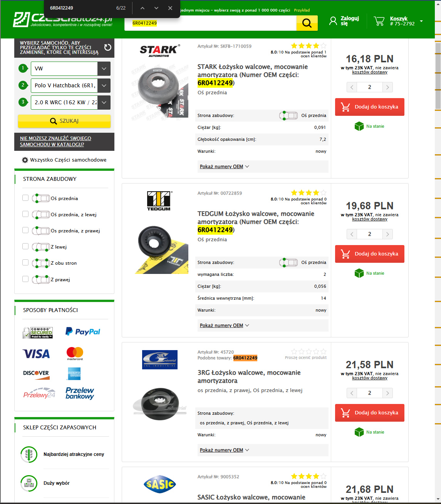The height and width of the screenshot is (504, 441).
Task: Open the Polo V Hatchback model dropdown
Action: (x=70, y=85)
